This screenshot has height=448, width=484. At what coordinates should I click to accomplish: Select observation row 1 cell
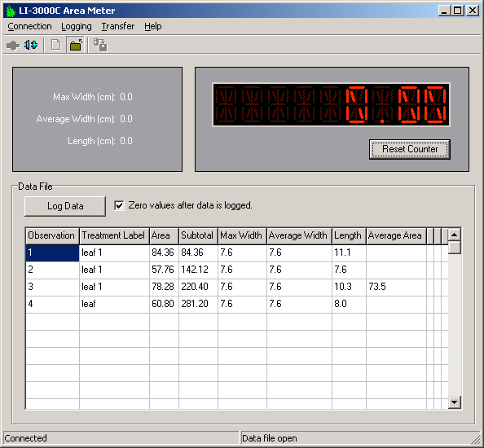(x=52, y=253)
